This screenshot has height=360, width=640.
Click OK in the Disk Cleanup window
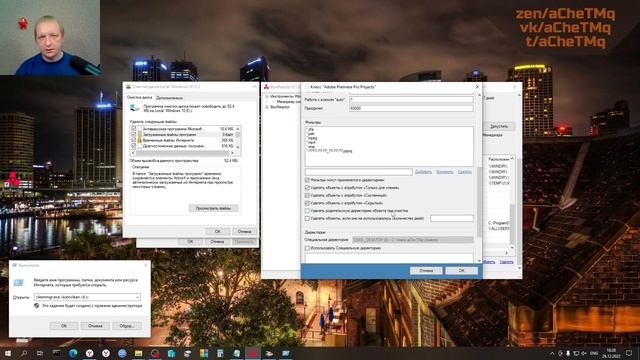tap(218, 231)
